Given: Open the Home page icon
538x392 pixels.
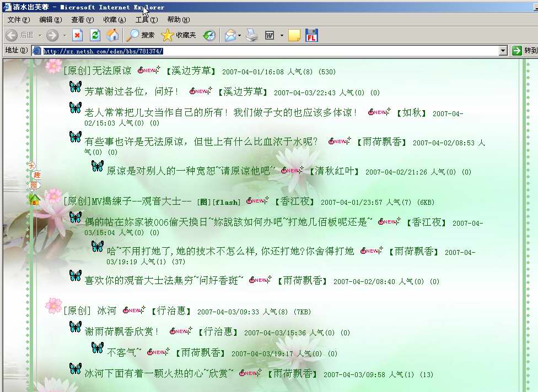Looking at the screenshot, I should click(112, 35).
